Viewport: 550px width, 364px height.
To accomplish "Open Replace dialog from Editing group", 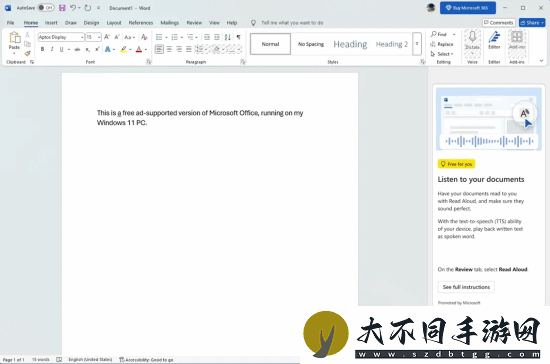I will point(442,44).
